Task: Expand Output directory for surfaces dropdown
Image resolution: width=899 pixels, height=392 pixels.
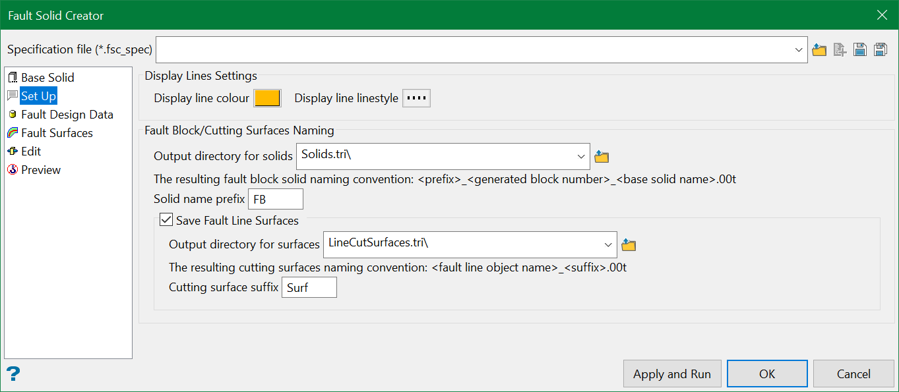Action: tap(609, 245)
